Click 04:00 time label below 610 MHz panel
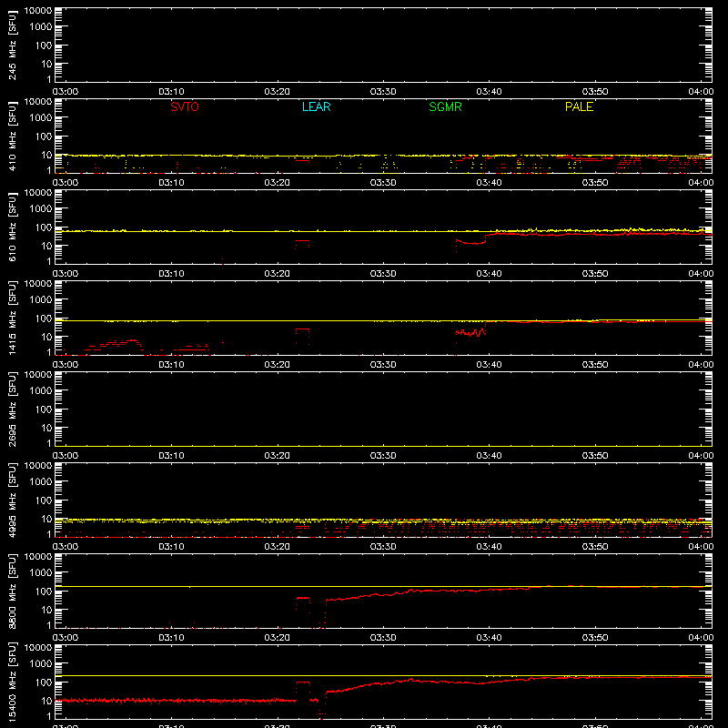This screenshot has width=728, height=728. point(701,274)
